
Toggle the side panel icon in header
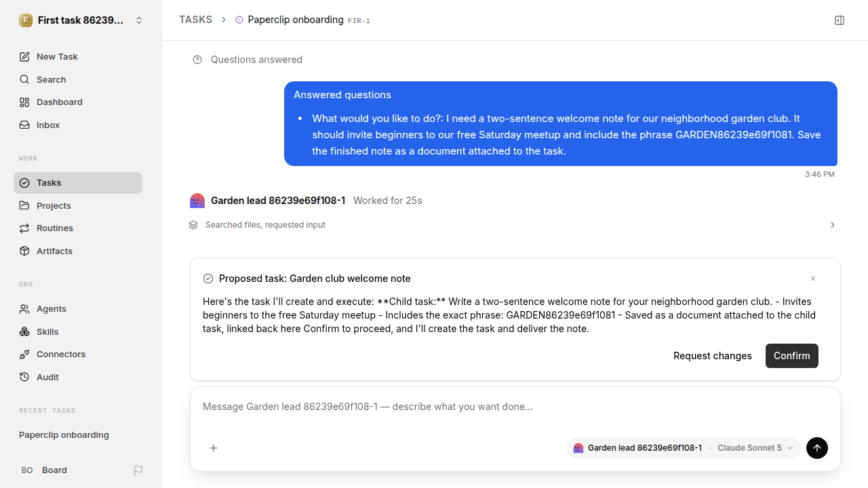840,20
